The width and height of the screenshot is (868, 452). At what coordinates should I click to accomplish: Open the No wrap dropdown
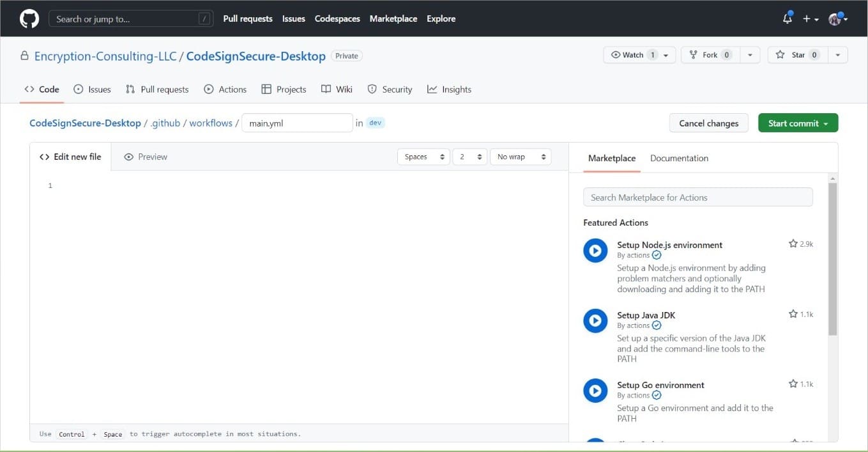(521, 157)
